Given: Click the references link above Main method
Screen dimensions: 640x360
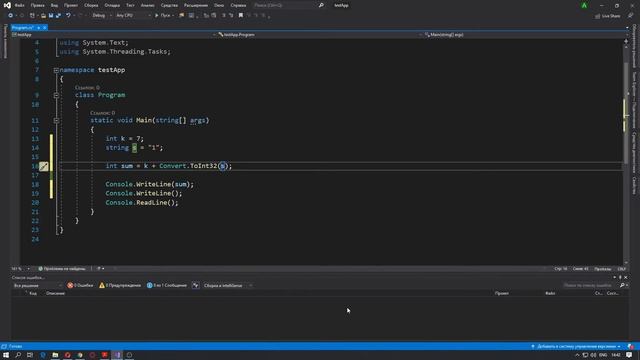Looking at the screenshot, I should tap(102, 113).
